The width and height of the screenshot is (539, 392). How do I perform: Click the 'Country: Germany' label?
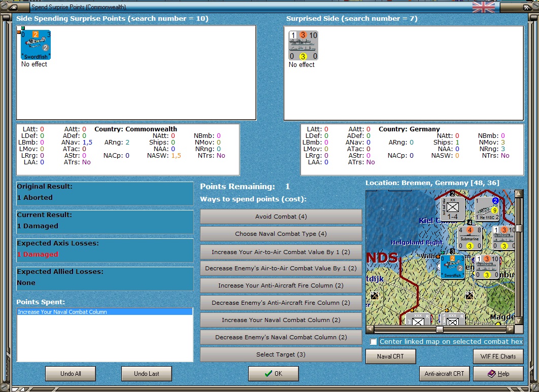point(410,129)
